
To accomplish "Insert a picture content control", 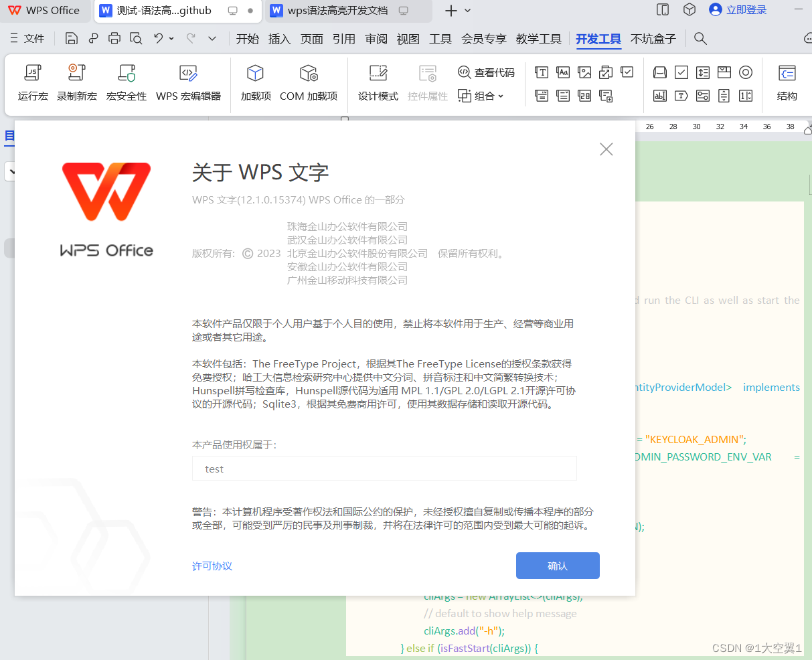I will 584,72.
